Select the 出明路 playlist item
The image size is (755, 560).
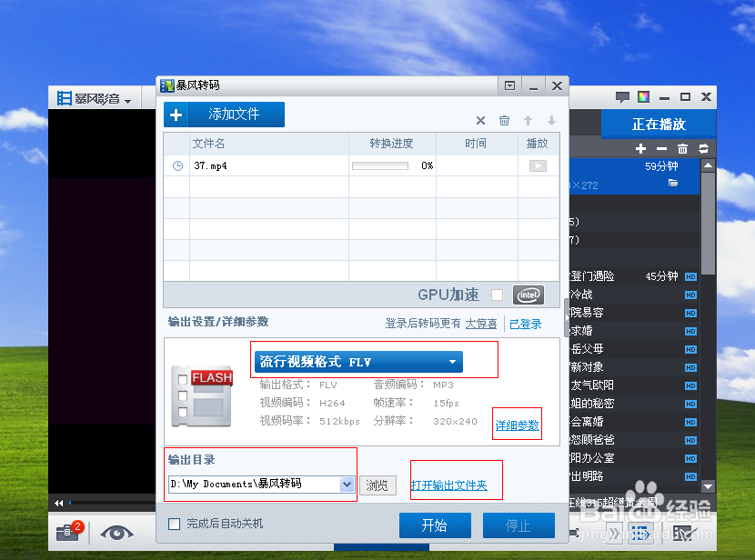pyautogui.click(x=635, y=476)
